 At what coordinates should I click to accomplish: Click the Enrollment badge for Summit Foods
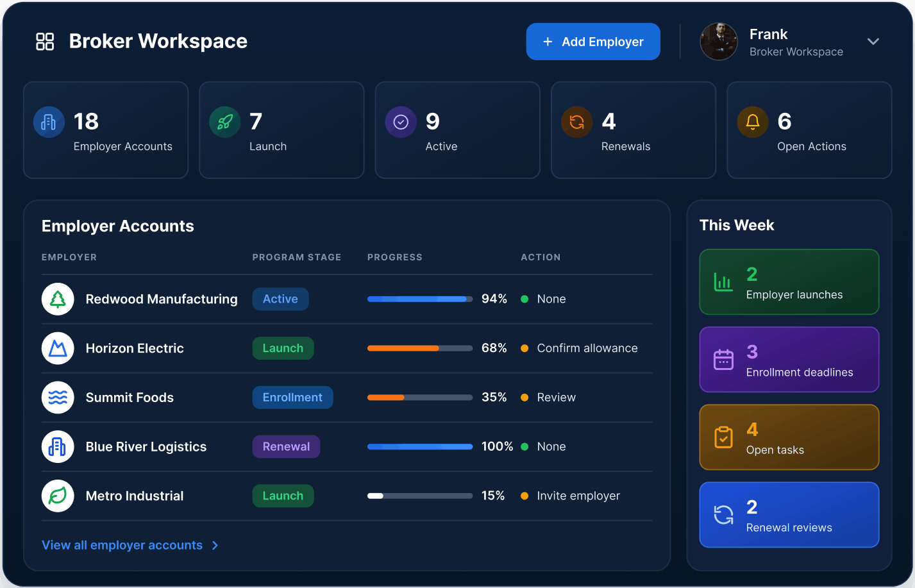click(292, 398)
